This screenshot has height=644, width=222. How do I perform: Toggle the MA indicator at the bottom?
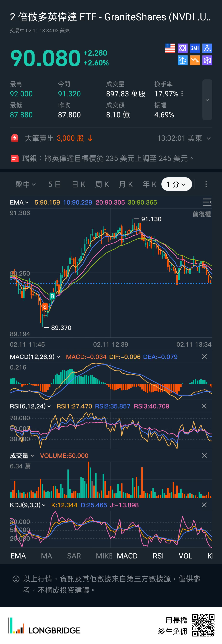click(46, 556)
